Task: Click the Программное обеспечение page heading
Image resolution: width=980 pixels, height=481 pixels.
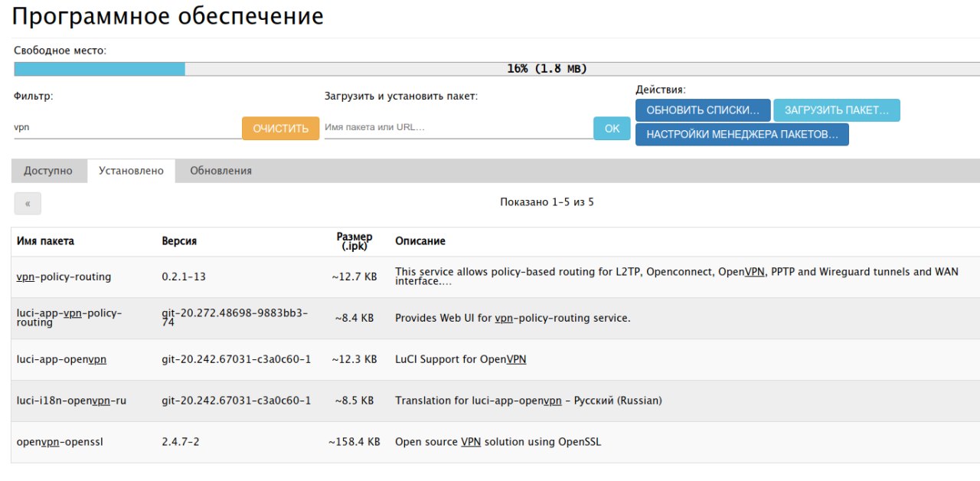Action: 168,16
